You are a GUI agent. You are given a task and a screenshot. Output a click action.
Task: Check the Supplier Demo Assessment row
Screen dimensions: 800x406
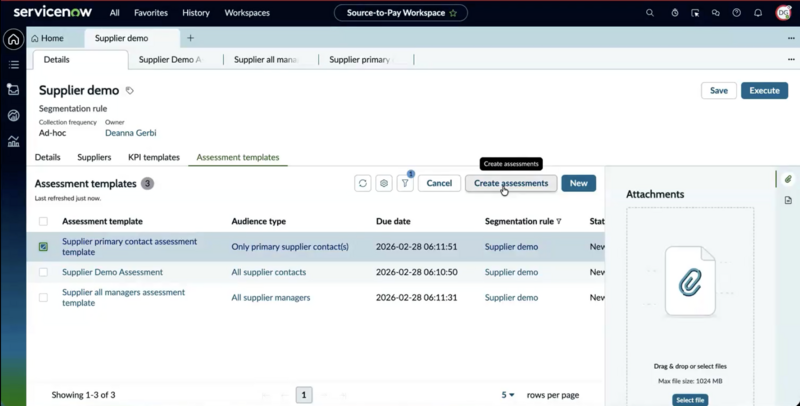coord(43,272)
